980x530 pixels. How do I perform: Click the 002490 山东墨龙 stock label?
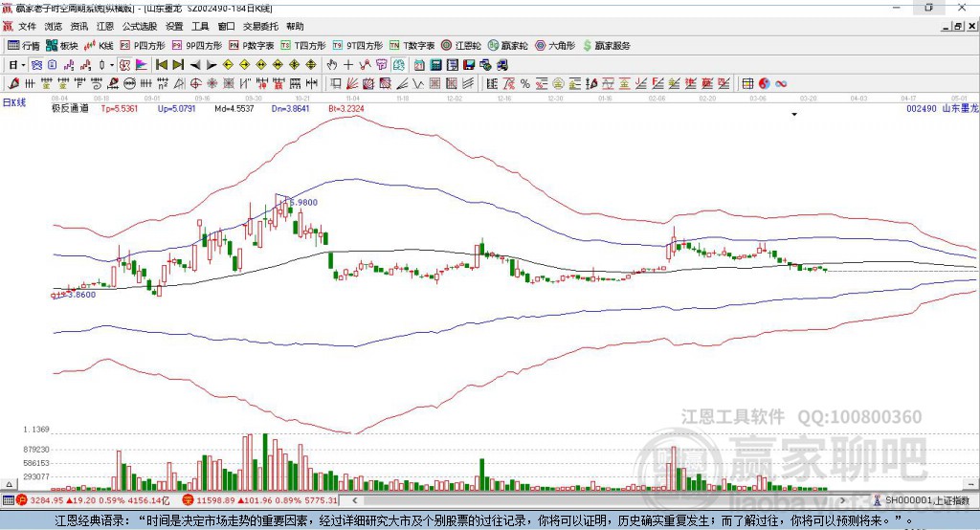pos(943,108)
